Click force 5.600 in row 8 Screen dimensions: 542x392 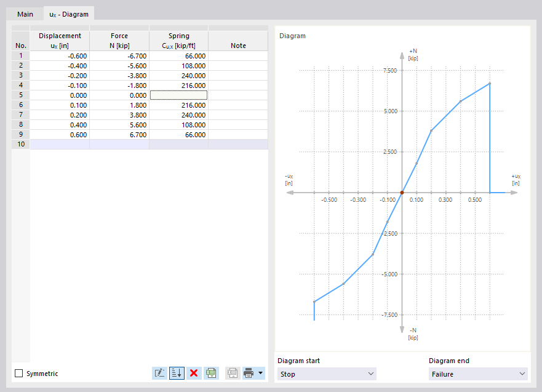pyautogui.click(x=119, y=125)
